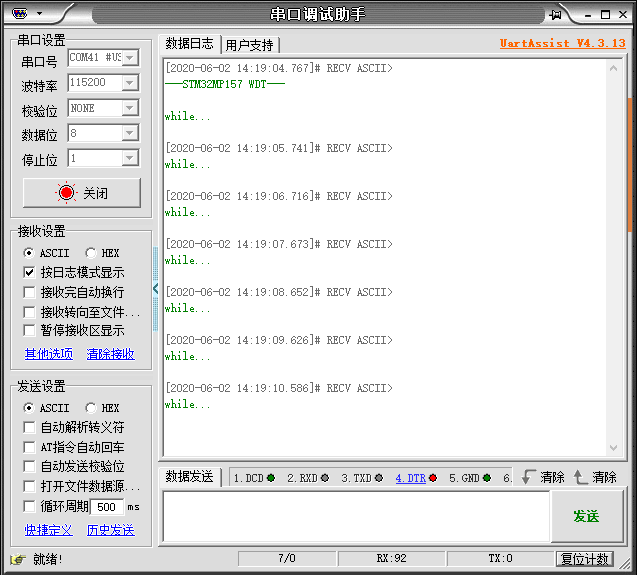Maximize the 串口调试助手 window
Image resolution: width=637 pixels, height=575 pixels.
click(605, 15)
